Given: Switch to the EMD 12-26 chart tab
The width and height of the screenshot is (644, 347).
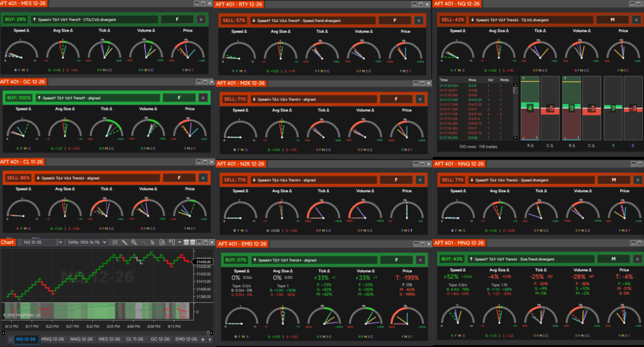Looking at the screenshot, I should [x=186, y=339].
